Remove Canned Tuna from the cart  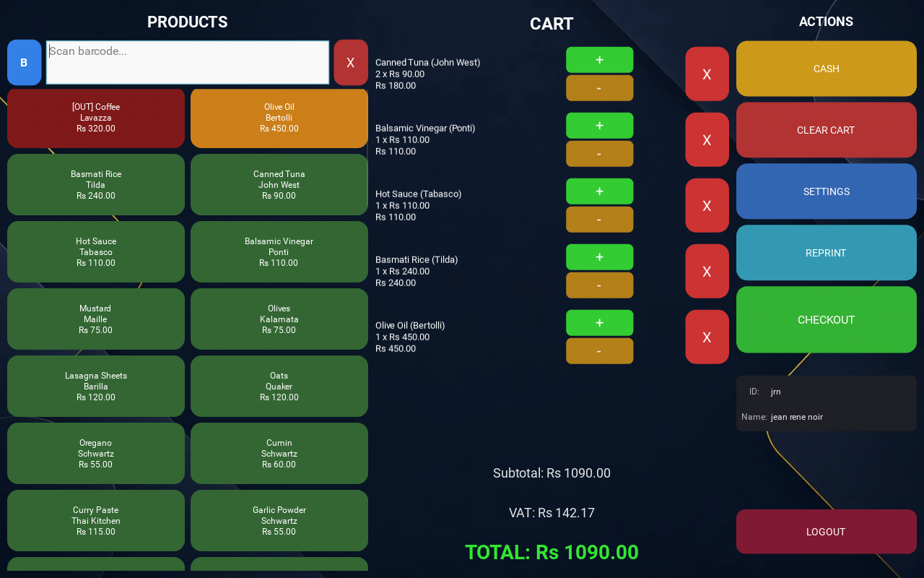[707, 74]
